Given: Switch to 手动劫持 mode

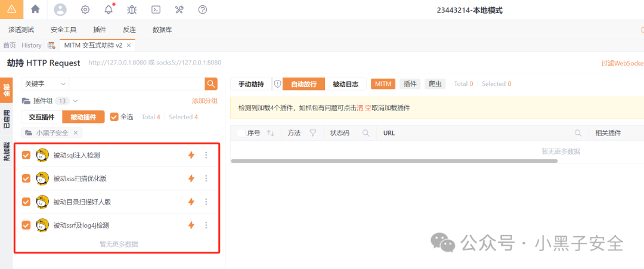Looking at the screenshot, I should point(252,84).
